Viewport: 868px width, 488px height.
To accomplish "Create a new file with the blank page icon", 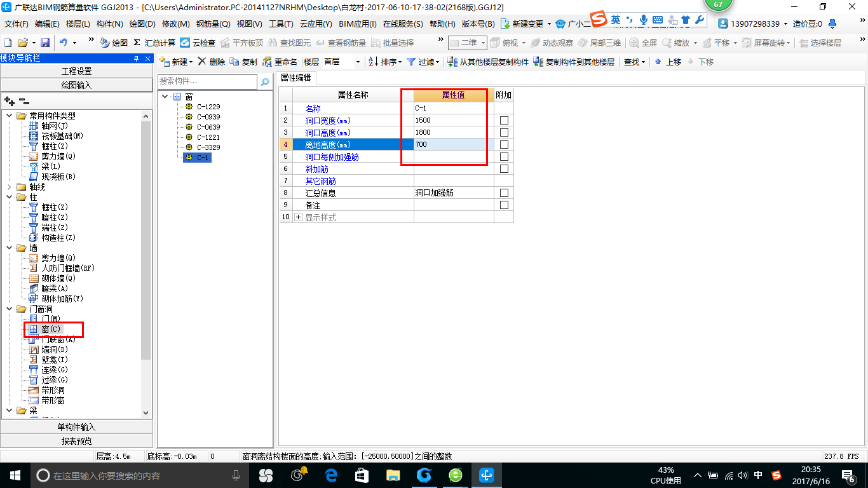I will 8,43.
